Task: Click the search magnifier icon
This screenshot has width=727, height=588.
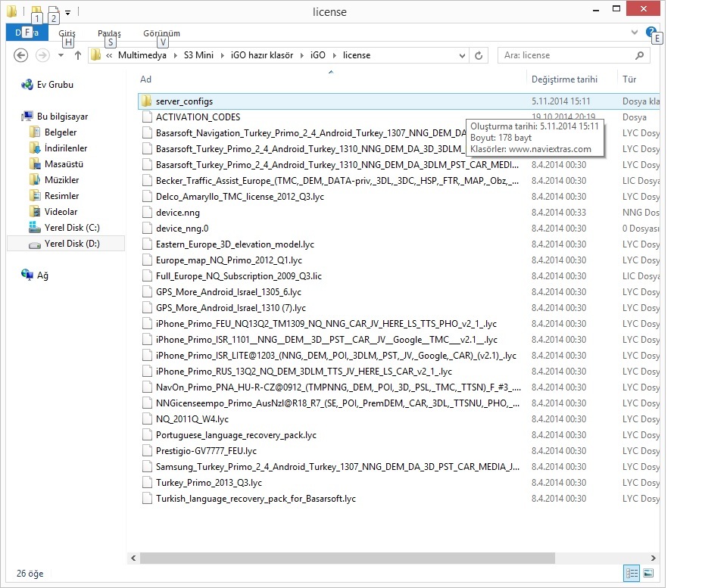Action: (x=640, y=55)
